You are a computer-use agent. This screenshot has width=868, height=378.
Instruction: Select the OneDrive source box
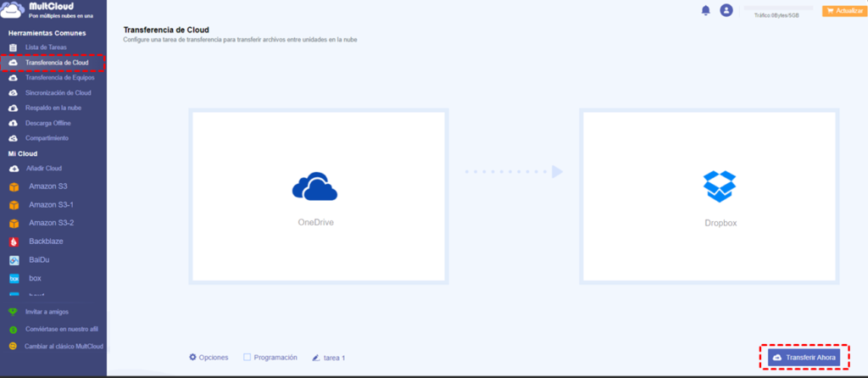(319, 197)
